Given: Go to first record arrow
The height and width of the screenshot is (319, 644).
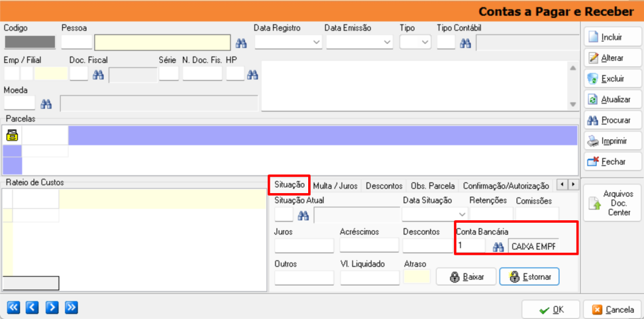Looking at the screenshot, I should (x=14, y=307).
